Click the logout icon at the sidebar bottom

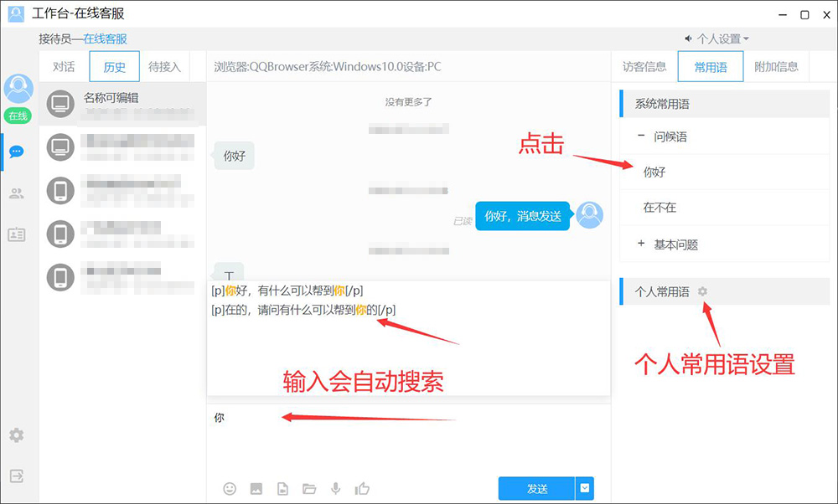pyautogui.click(x=17, y=476)
